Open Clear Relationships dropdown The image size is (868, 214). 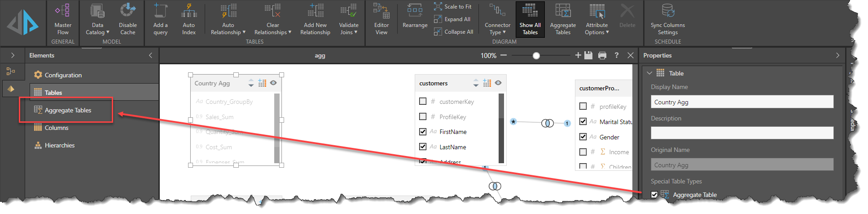pyautogui.click(x=272, y=19)
